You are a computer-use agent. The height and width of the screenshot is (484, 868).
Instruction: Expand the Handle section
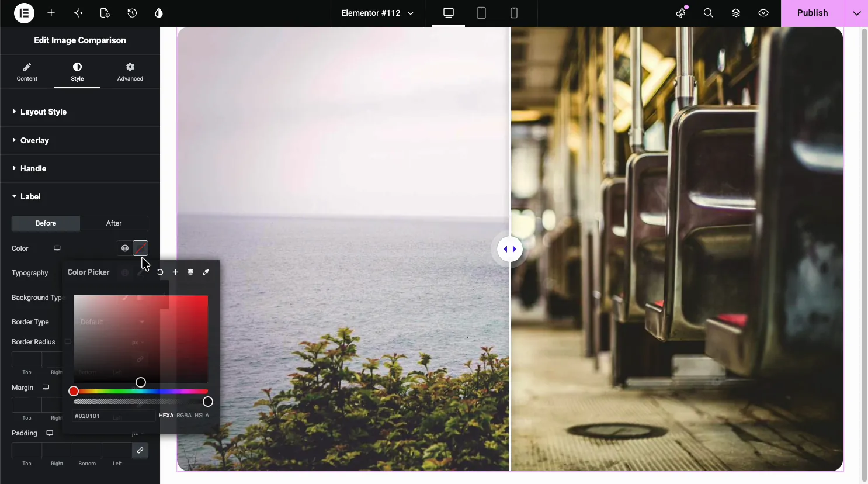click(80, 168)
